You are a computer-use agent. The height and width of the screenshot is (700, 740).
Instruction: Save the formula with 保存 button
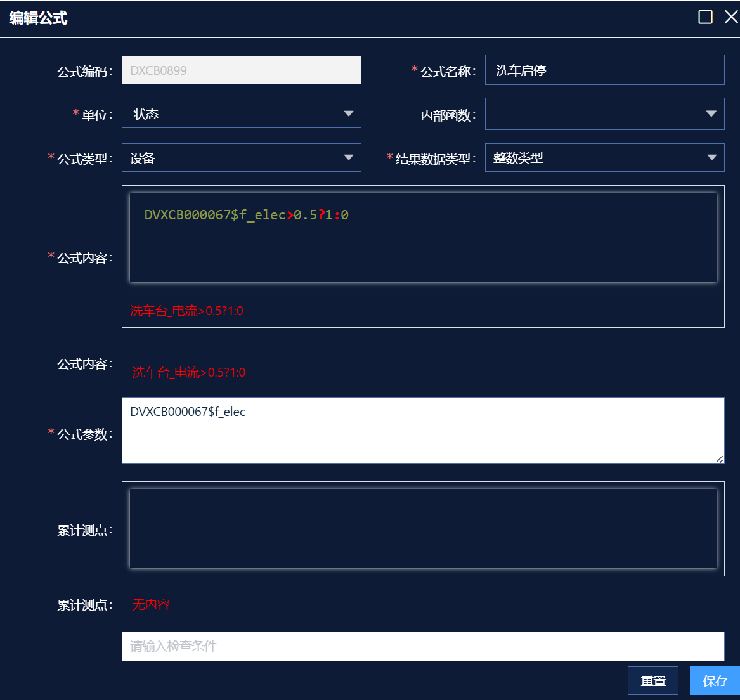715,680
